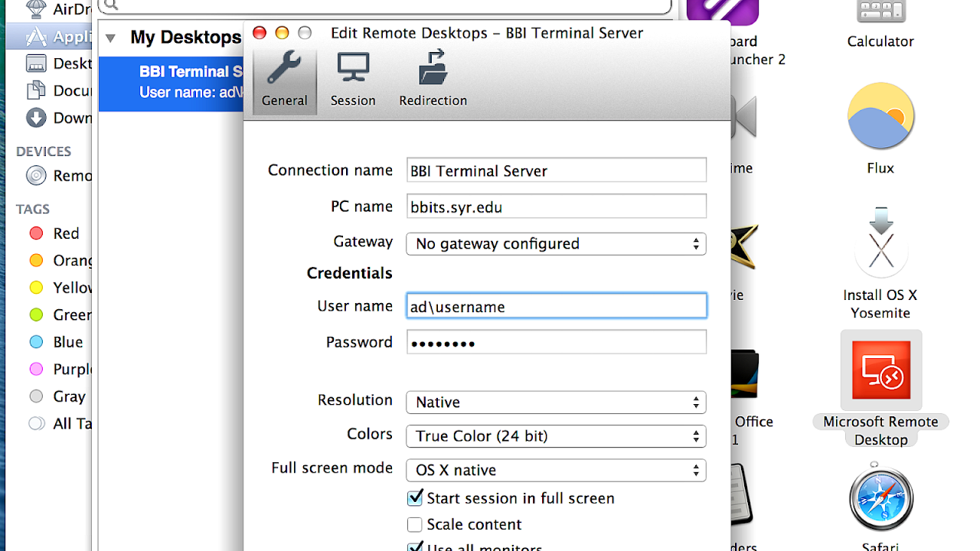Screen dimensions: 980x551
Task: Open the Resolution dropdown
Action: (x=557, y=402)
